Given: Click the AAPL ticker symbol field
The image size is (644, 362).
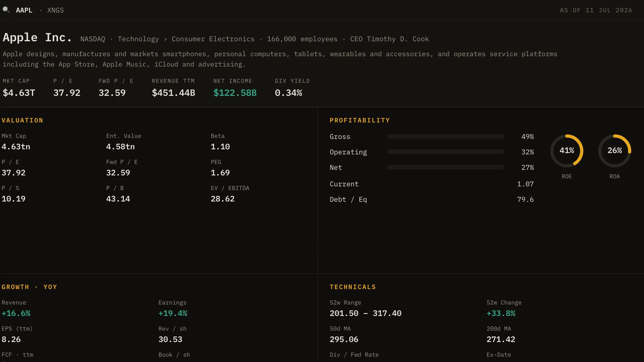Looking at the screenshot, I should 24,10.
